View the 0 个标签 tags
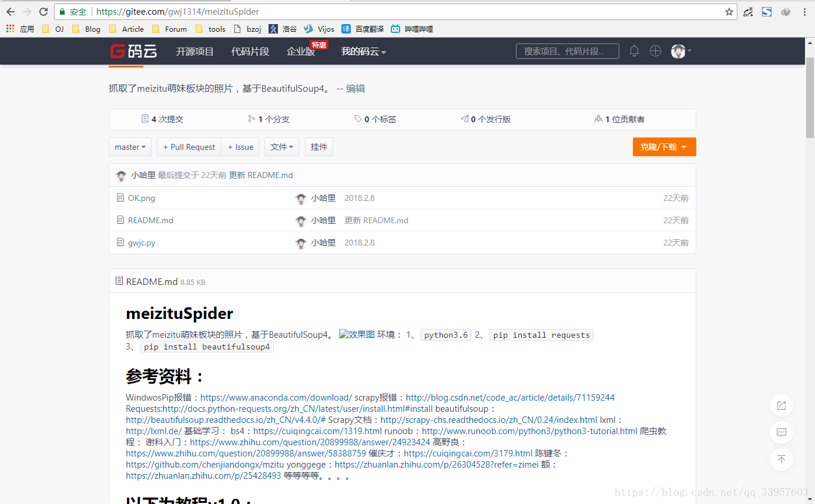The height and width of the screenshot is (504, 815). coord(375,119)
